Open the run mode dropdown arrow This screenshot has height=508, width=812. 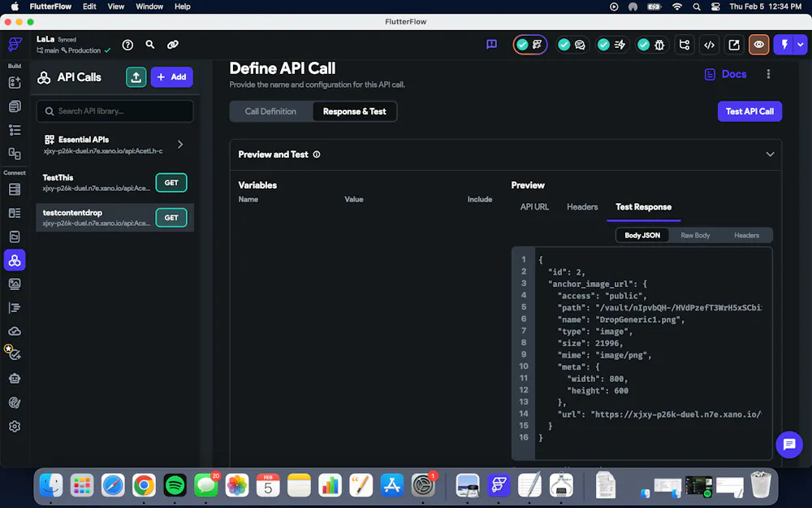click(x=801, y=45)
